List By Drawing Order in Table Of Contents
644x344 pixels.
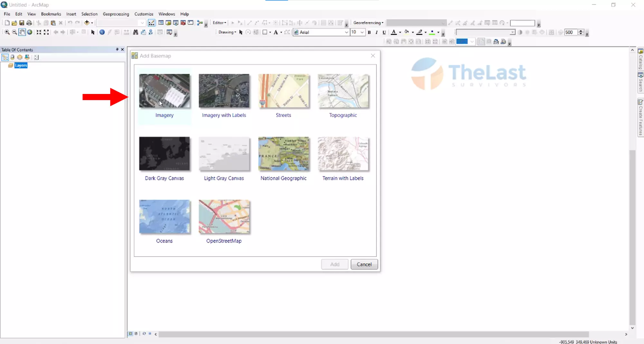click(5, 57)
